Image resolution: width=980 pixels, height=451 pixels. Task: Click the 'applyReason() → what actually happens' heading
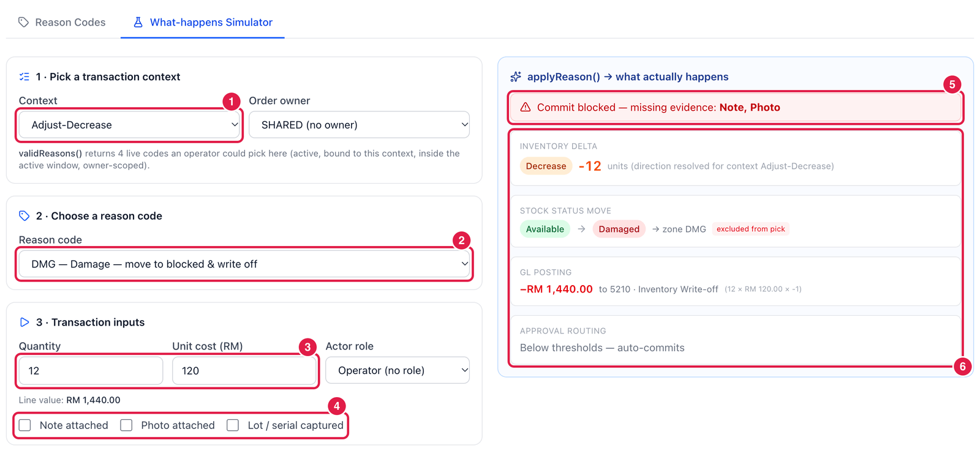point(628,76)
